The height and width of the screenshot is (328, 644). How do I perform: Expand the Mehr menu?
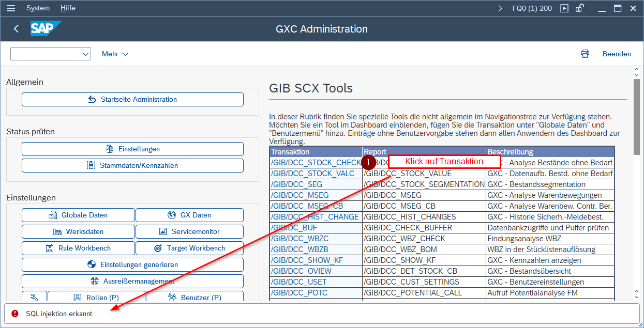pyautogui.click(x=115, y=54)
